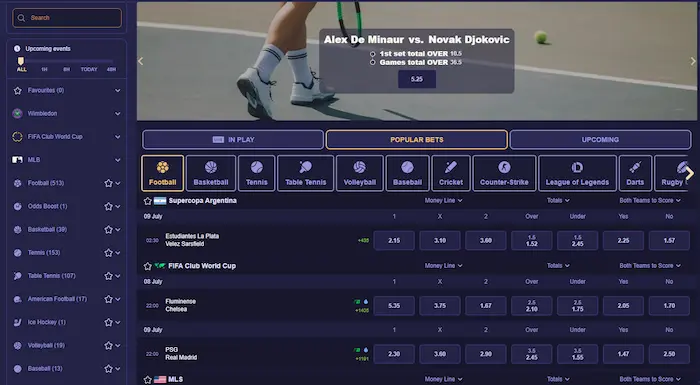
Task: Favourite the MLS league star
Action: coord(148,380)
